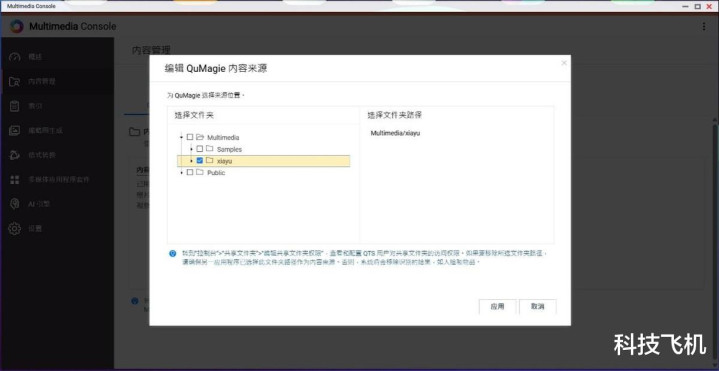The height and width of the screenshot is (371, 719).
Task: Open the 多媒体应用程序套件 app suite sidebar item
Action: [x=57, y=179]
